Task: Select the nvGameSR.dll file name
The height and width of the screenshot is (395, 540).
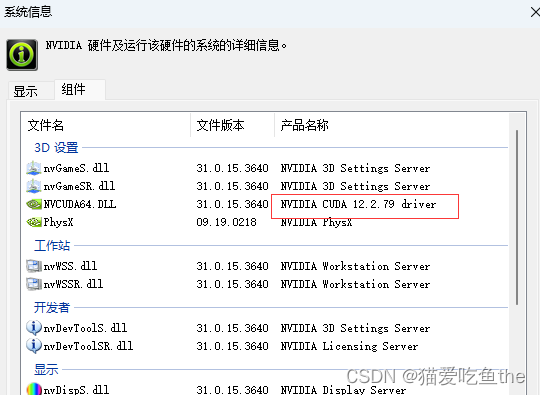Action: (79, 186)
